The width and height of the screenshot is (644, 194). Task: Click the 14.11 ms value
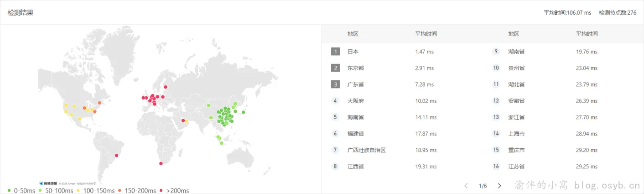coord(426,117)
